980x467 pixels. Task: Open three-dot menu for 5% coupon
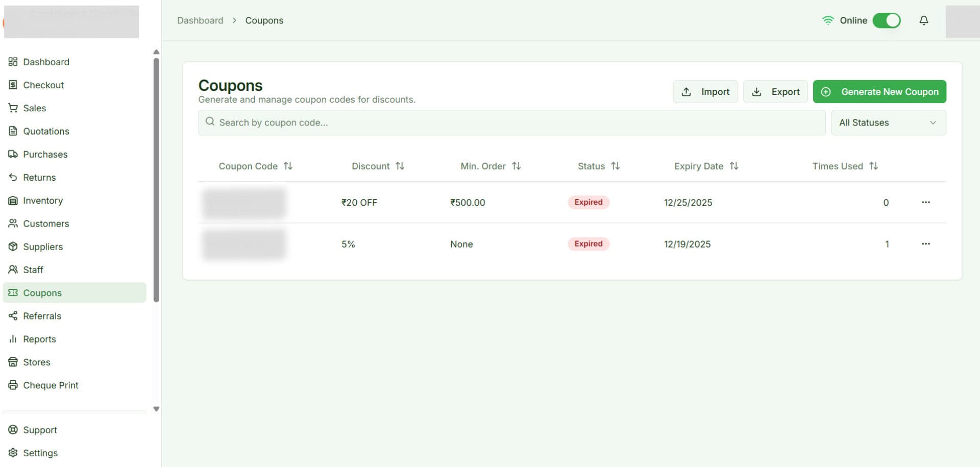pyautogui.click(x=925, y=244)
